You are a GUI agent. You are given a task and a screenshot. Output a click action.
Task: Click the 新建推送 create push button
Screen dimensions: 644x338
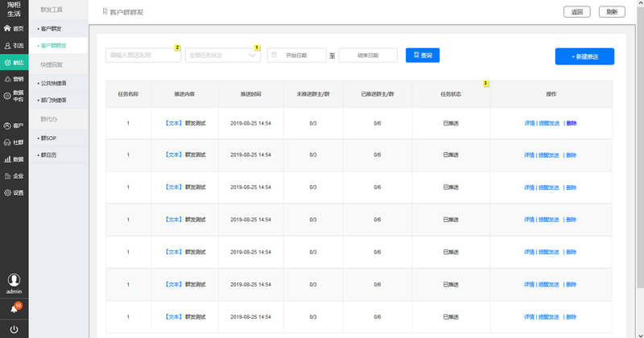pyautogui.click(x=584, y=56)
